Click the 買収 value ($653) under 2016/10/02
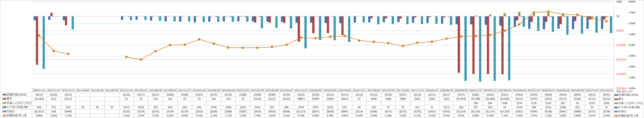This screenshot has height=118, width=644. point(345,99)
